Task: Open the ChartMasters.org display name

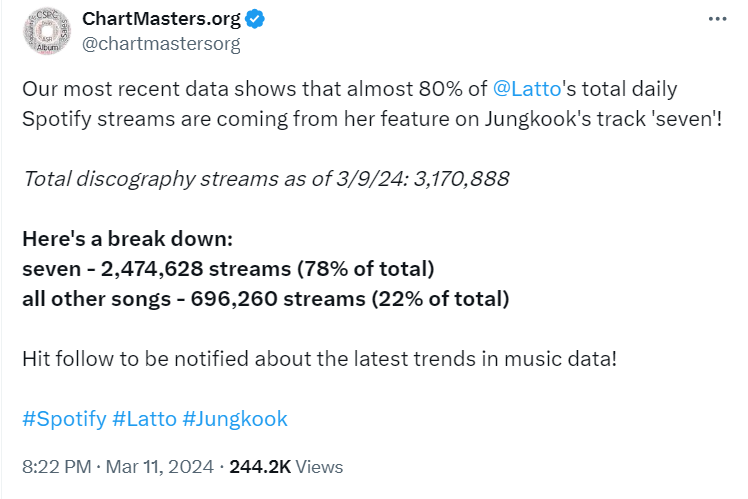Action: [x=161, y=20]
